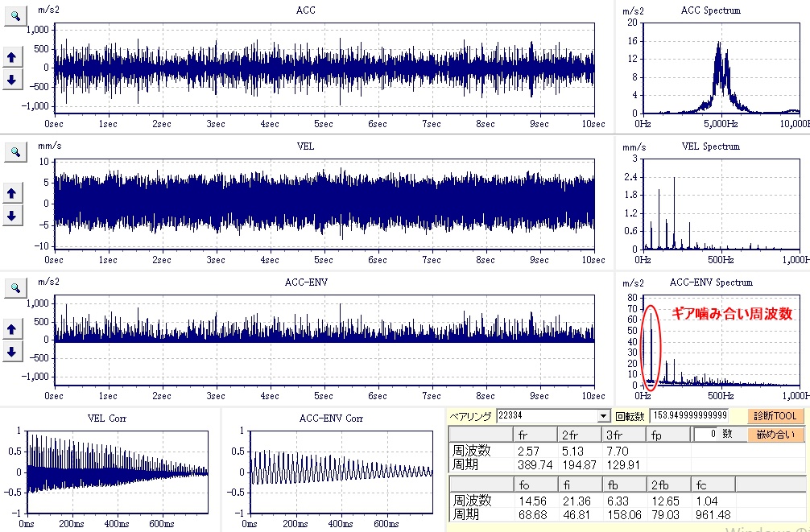
Task: Click the ベアリング label
Action: [x=471, y=416]
